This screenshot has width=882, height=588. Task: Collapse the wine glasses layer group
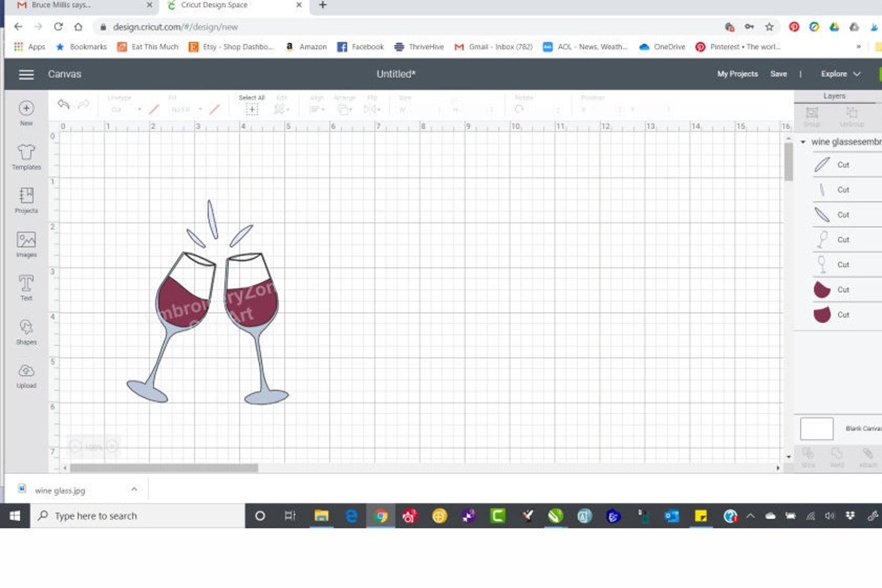click(803, 142)
